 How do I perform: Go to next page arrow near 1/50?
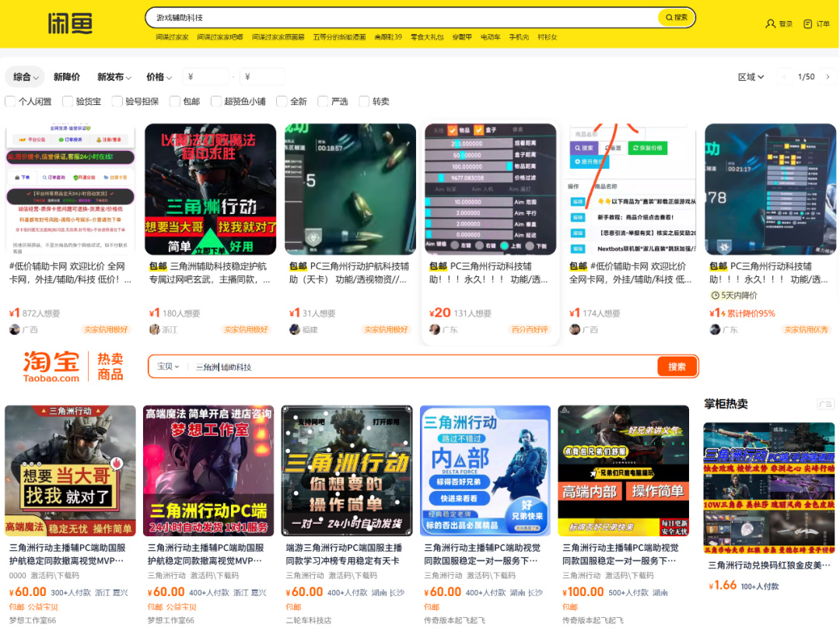point(828,77)
